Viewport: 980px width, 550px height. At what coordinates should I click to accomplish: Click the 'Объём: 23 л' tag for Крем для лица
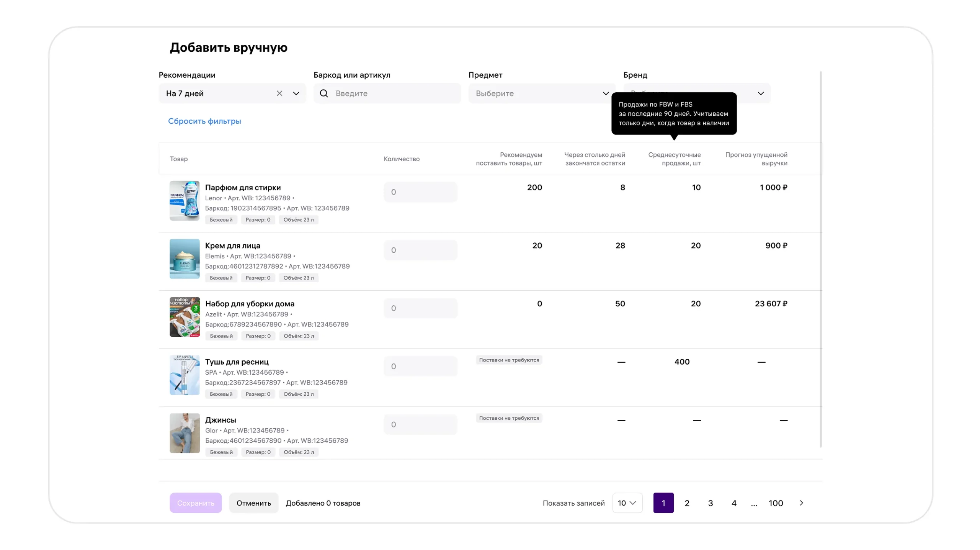point(298,278)
